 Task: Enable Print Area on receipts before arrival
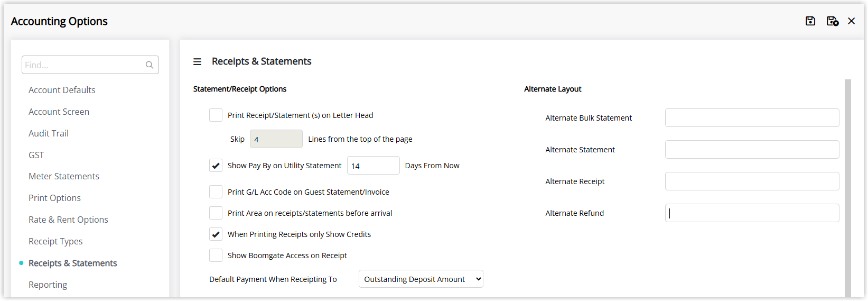click(216, 213)
